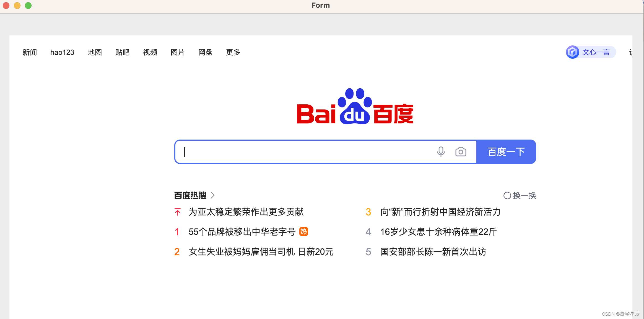Open 更多 menu from navigation bar
Image resolution: width=644 pixels, height=319 pixels.
pyautogui.click(x=233, y=52)
